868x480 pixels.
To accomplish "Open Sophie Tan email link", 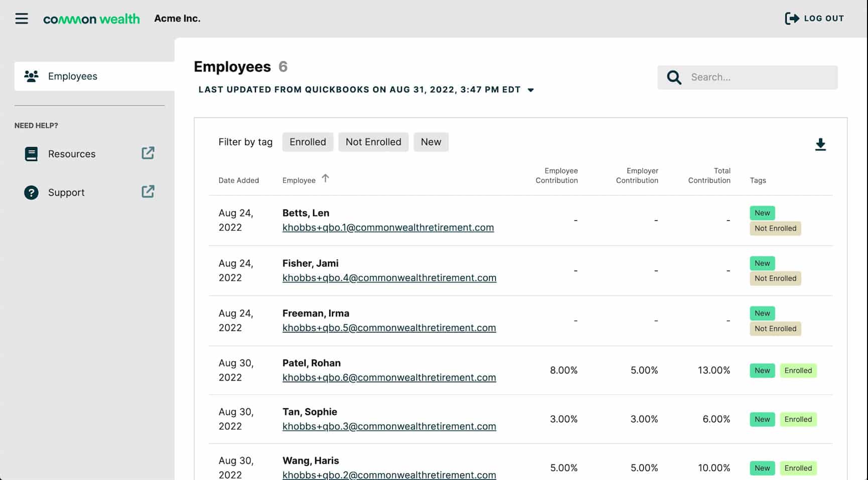I will click(x=389, y=426).
